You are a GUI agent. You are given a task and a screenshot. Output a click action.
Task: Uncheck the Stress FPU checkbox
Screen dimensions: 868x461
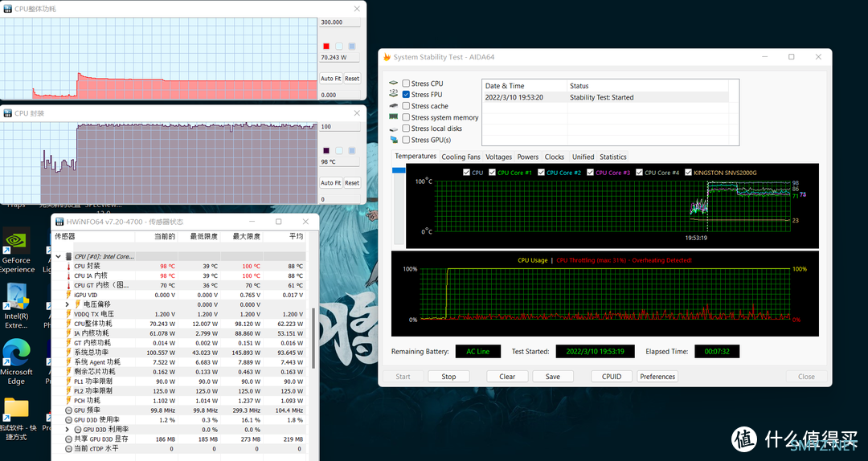406,95
